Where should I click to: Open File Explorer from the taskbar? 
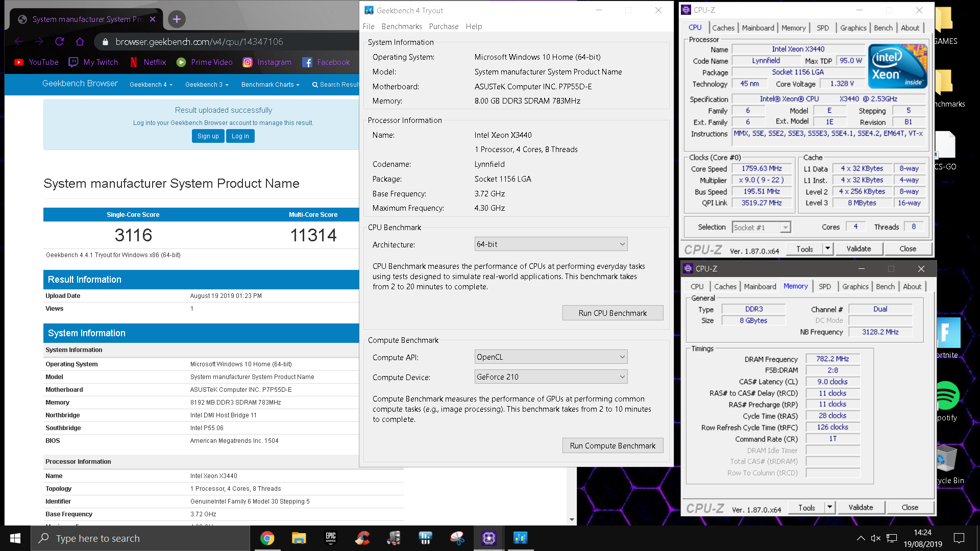tap(299, 538)
